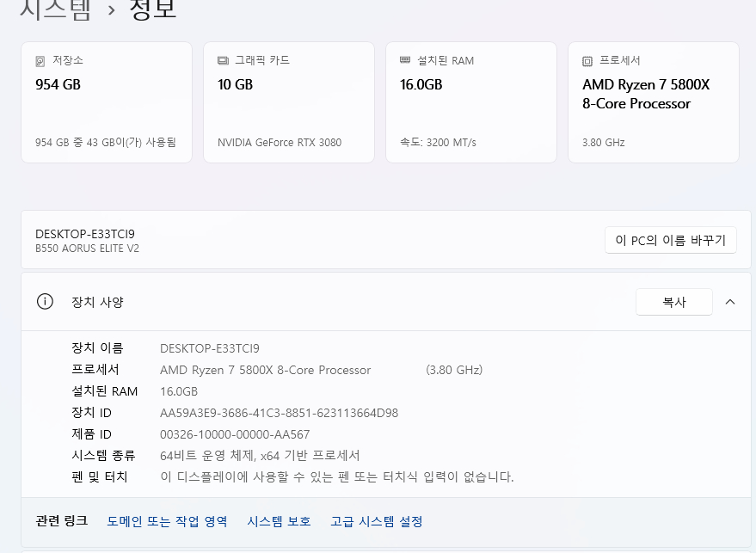Click the 이 PC의 이름 바꾸기 button

(x=670, y=240)
